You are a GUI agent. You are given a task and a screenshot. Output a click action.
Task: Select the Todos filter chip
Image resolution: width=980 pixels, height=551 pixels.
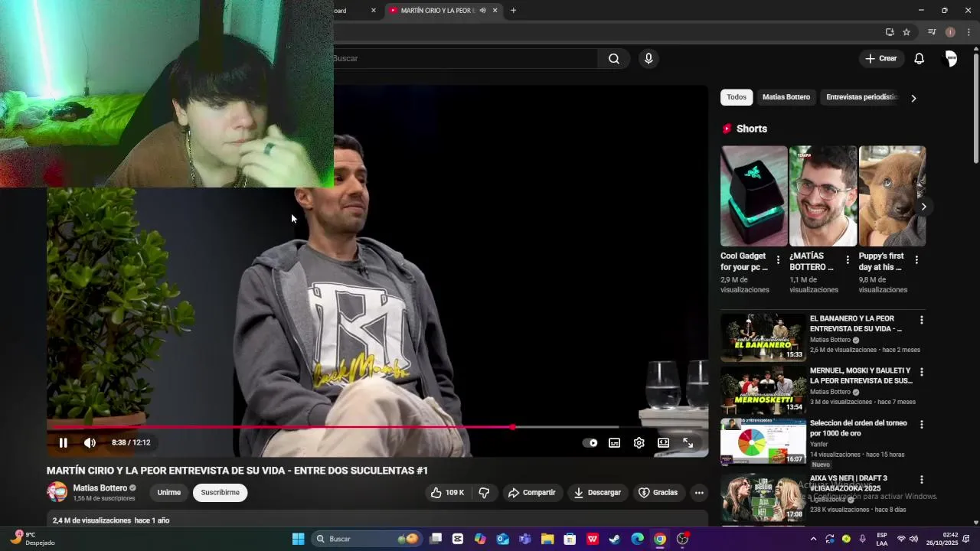point(737,97)
